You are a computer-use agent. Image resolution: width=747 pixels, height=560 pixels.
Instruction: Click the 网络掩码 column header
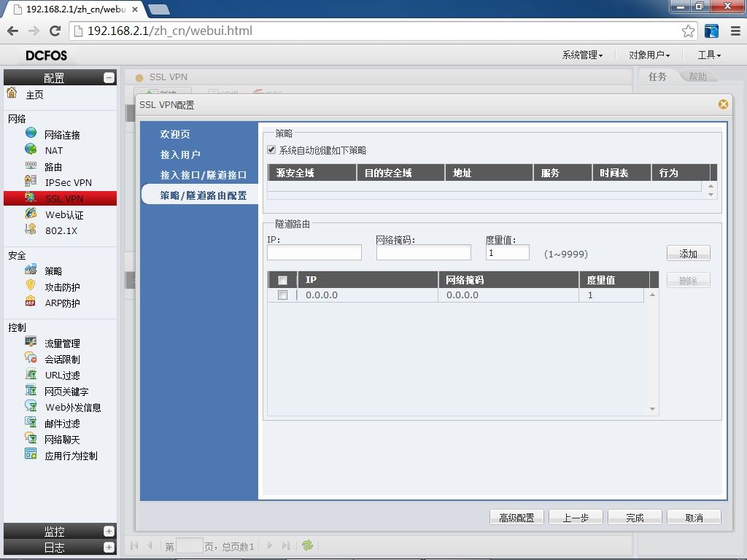508,279
